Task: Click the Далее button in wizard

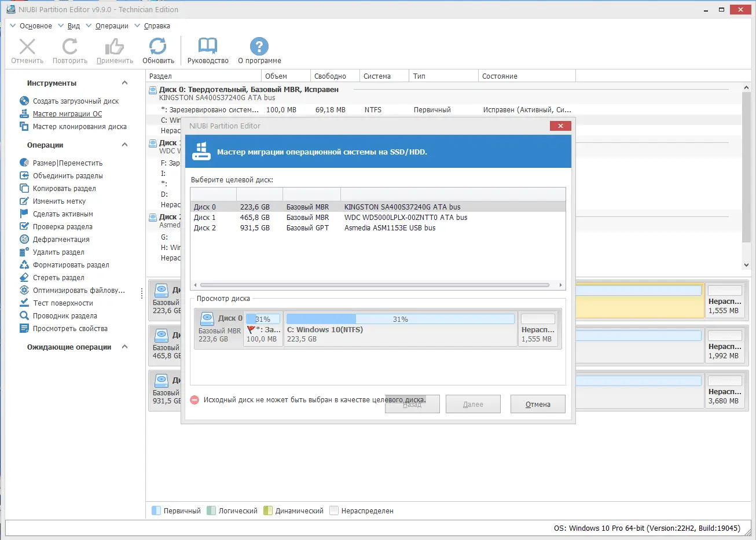Action: point(473,405)
